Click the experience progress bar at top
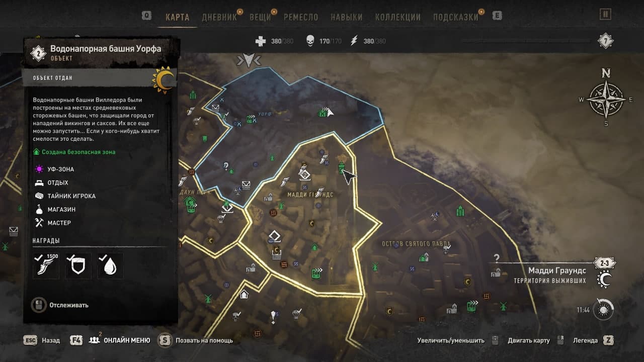The image size is (644, 362). click(527, 41)
